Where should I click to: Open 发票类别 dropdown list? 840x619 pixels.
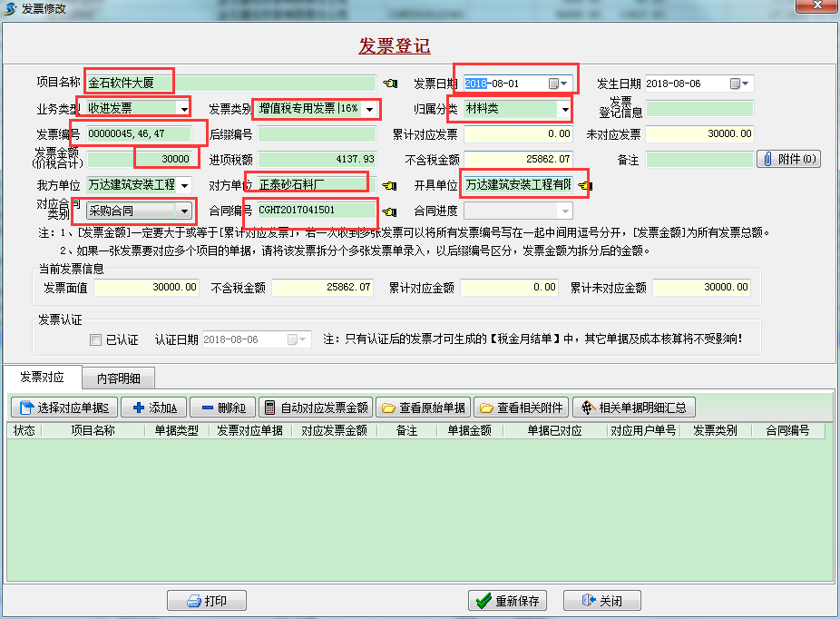click(x=369, y=109)
